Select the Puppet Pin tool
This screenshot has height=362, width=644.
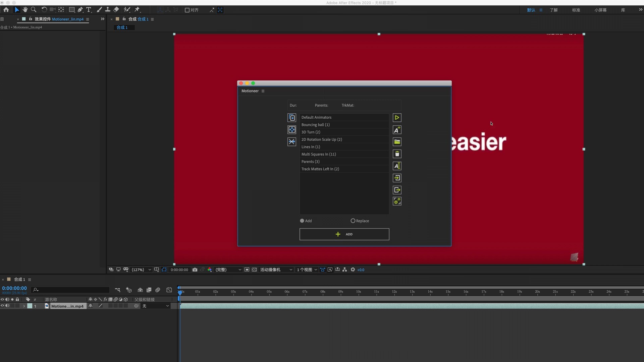pos(137,10)
